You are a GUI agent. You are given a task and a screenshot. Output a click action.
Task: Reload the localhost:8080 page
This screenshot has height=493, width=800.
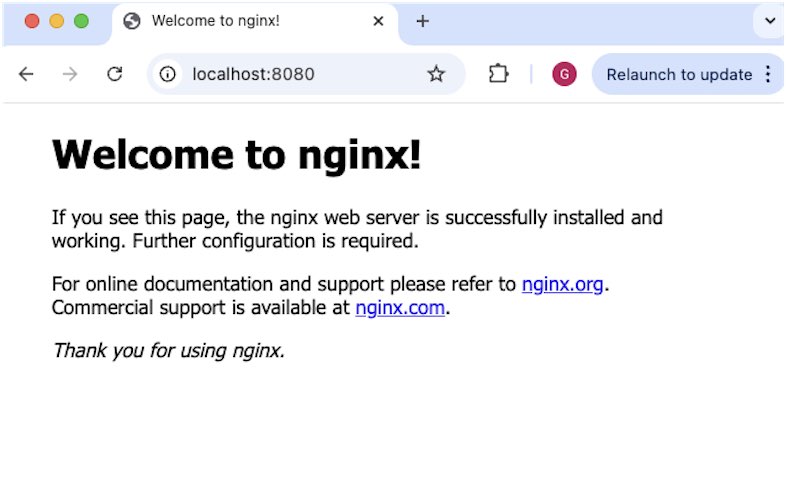(115, 75)
